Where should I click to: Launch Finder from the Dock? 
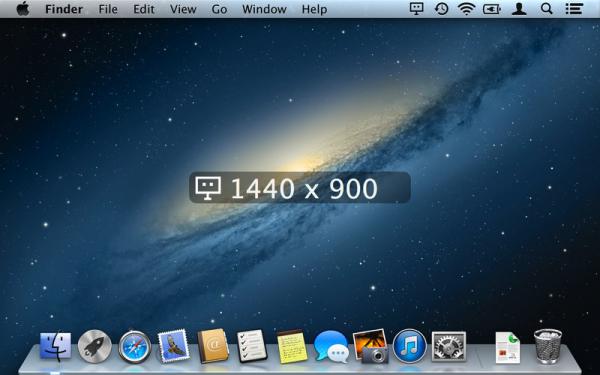click(x=55, y=346)
